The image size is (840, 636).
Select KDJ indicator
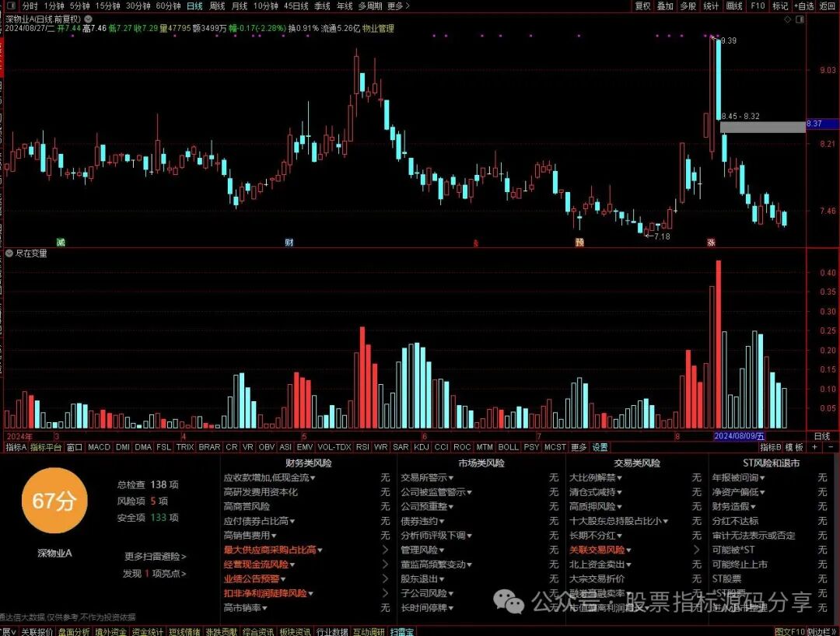pos(422,447)
